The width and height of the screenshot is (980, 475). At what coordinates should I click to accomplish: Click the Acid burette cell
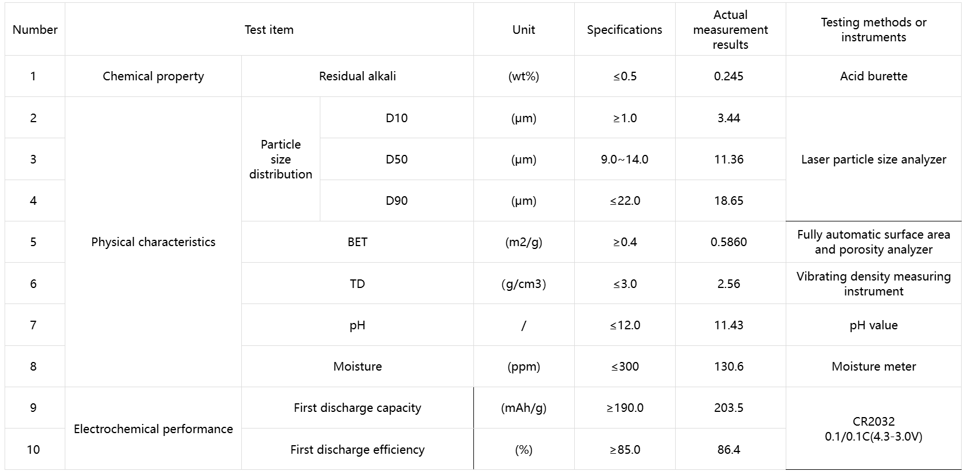click(x=873, y=76)
